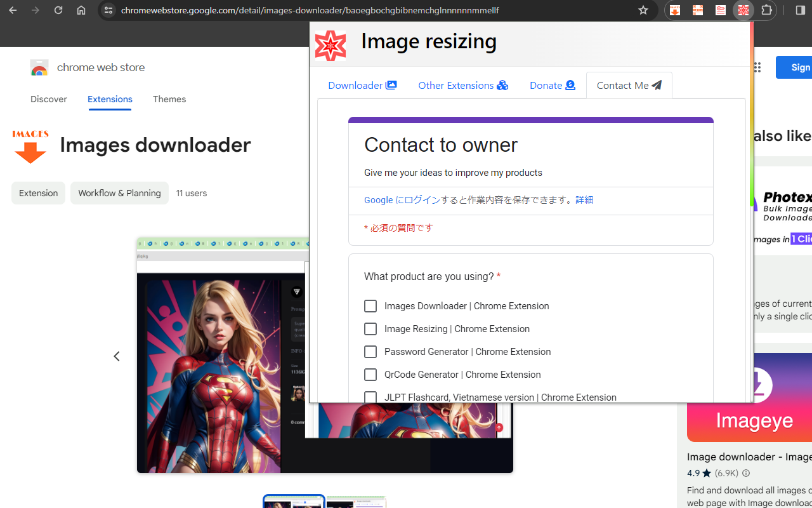The image size is (812, 508).
Task: Open QR code generator extension icon
Action: (x=698, y=10)
